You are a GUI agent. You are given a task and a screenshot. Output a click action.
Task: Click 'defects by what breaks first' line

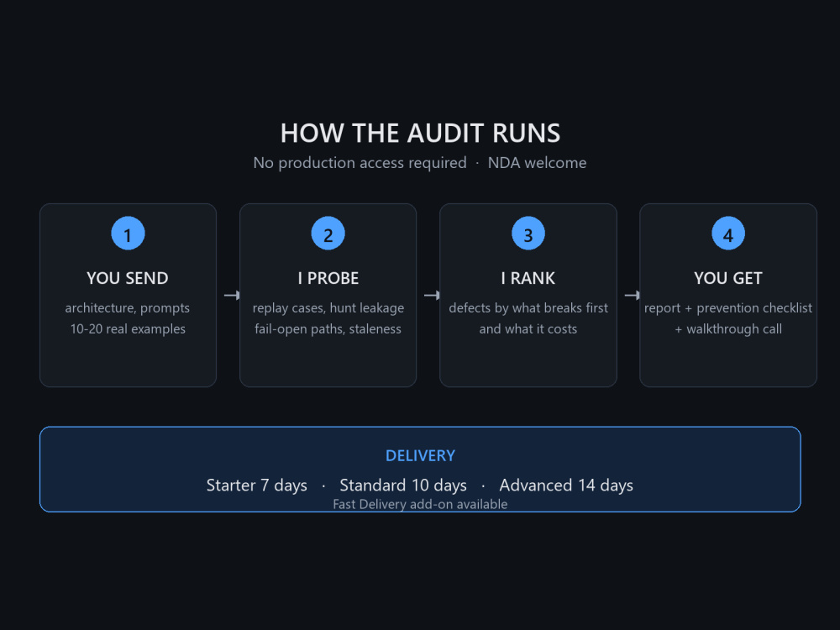pyautogui.click(x=528, y=308)
